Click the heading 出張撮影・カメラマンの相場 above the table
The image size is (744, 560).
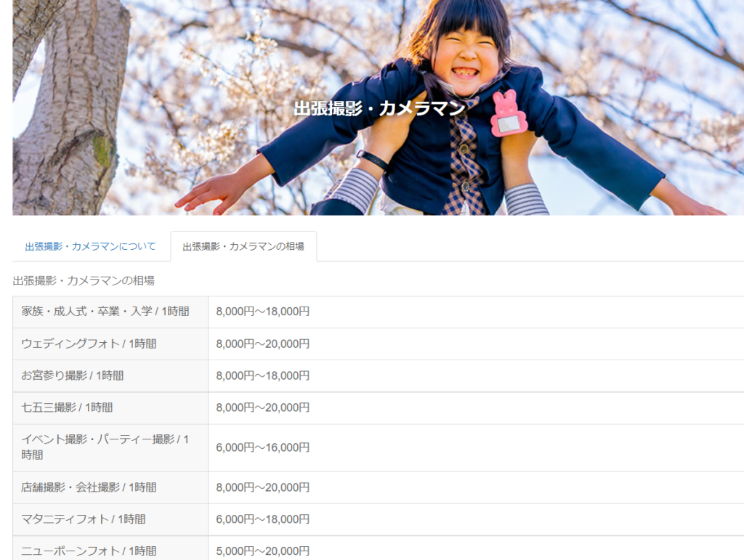(84, 280)
